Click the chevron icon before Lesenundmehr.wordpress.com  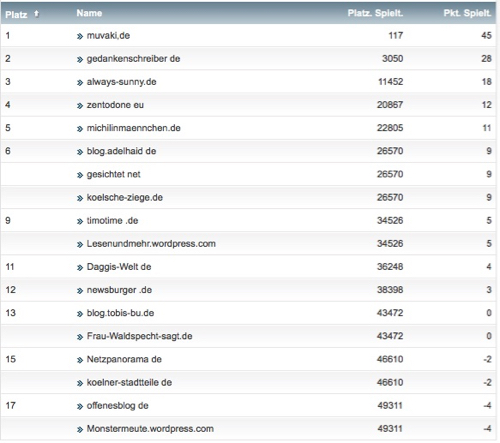point(80,245)
